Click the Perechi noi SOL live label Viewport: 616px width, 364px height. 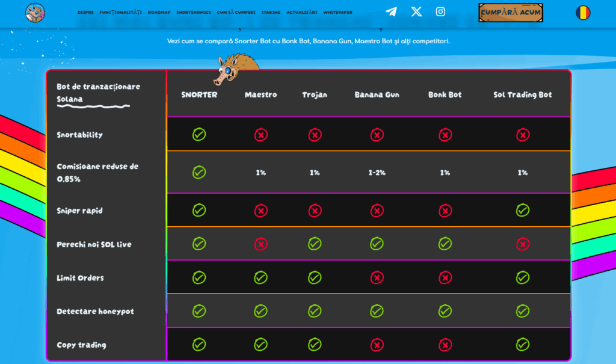(94, 244)
